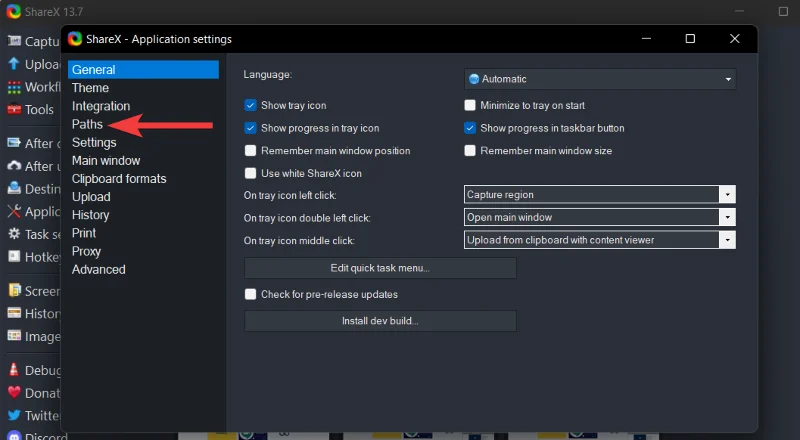The height and width of the screenshot is (440, 800).
Task: Open the History icon in main window sidebar
Action: (14, 313)
